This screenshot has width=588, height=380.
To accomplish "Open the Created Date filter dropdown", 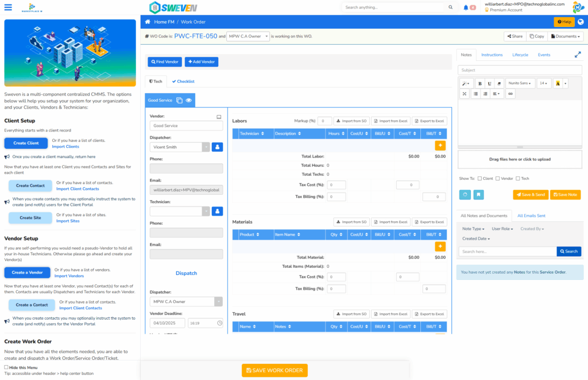I will [x=476, y=239].
